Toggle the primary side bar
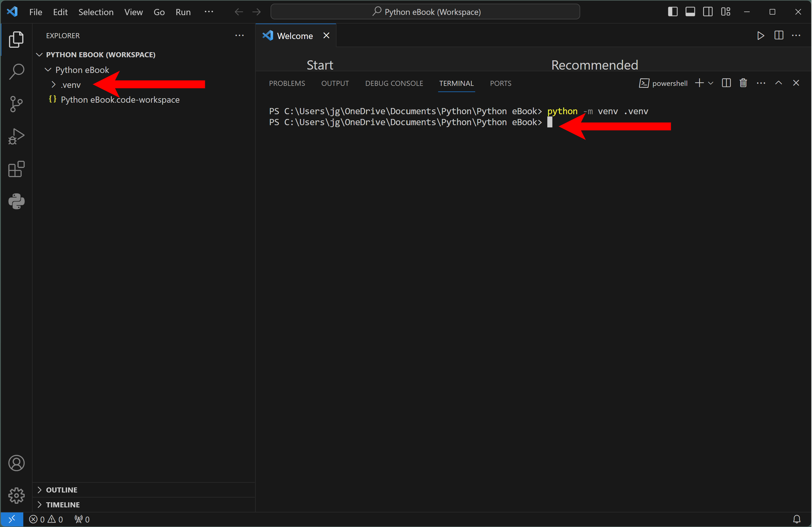 [673, 12]
